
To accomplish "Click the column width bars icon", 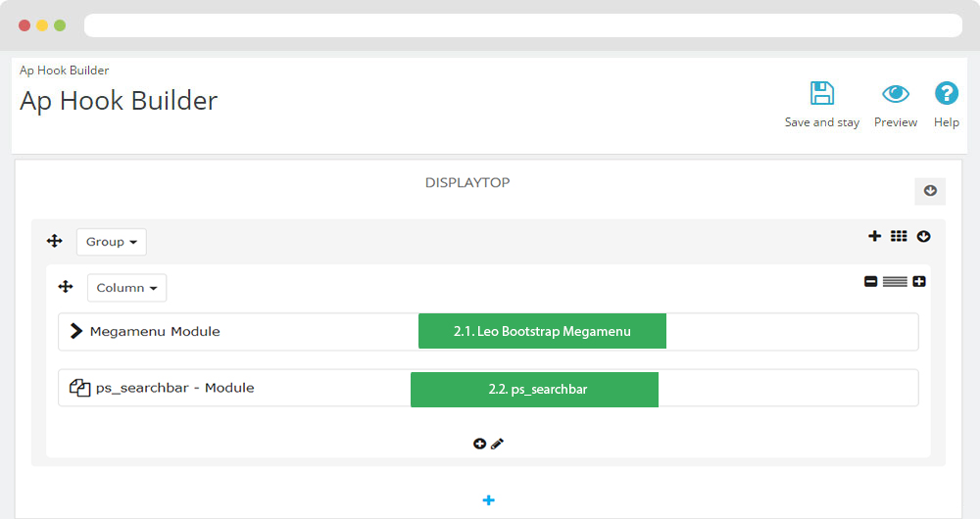I will click(895, 282).
